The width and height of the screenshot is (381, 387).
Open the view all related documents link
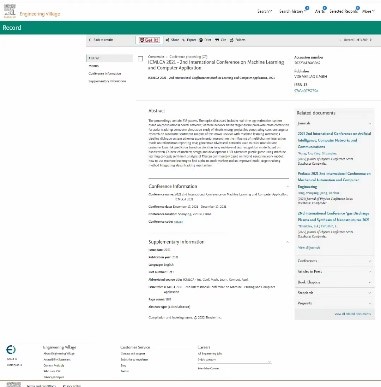point(352,314)
